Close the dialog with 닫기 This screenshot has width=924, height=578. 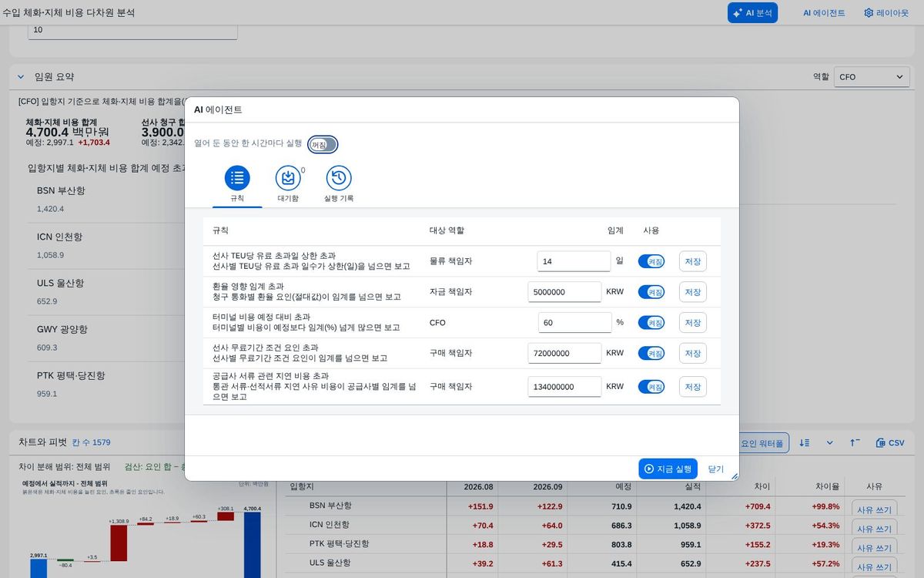[716, 469]
